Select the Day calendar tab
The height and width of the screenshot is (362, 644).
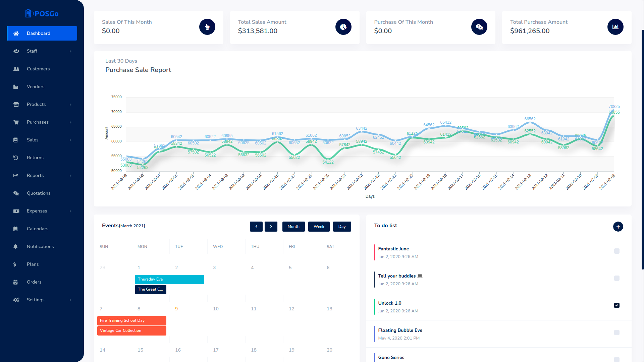click(342, 226)
